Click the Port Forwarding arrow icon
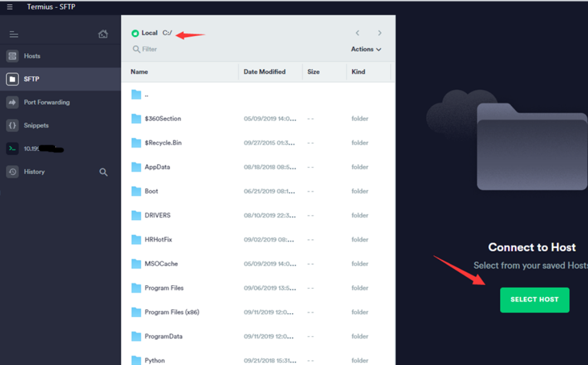The width and height of the screenshot is (588, 365). pyautogui.click(x=12, y=102)
